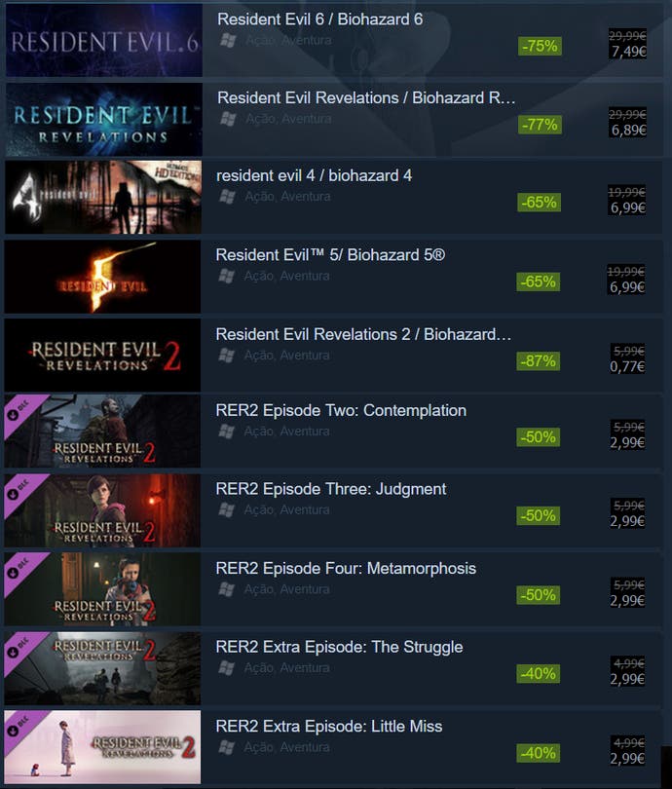Click the -75% discount badge for Resident Evil 6
672x789 pixels.
coord(540,47)
